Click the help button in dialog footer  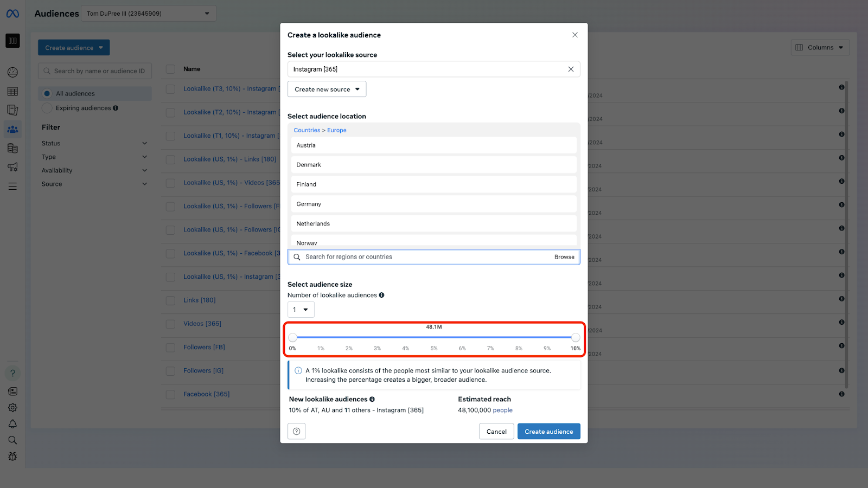[296, 432]
